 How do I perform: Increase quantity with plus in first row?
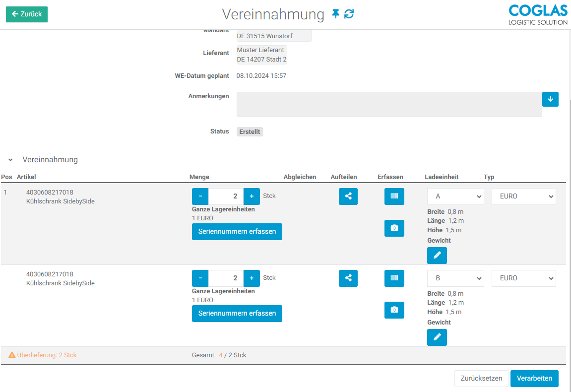(x=252, y=196)
